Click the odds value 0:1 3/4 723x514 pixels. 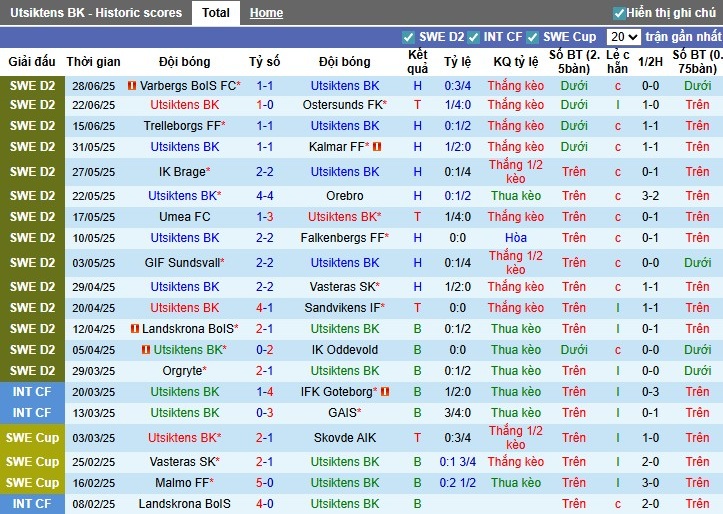457,462
